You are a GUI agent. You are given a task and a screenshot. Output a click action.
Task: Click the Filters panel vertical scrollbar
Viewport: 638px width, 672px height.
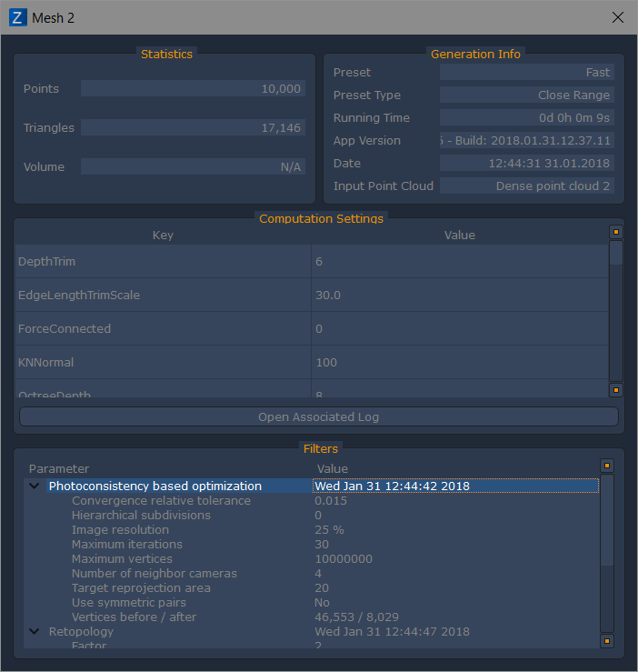click(x=607, y=553)
